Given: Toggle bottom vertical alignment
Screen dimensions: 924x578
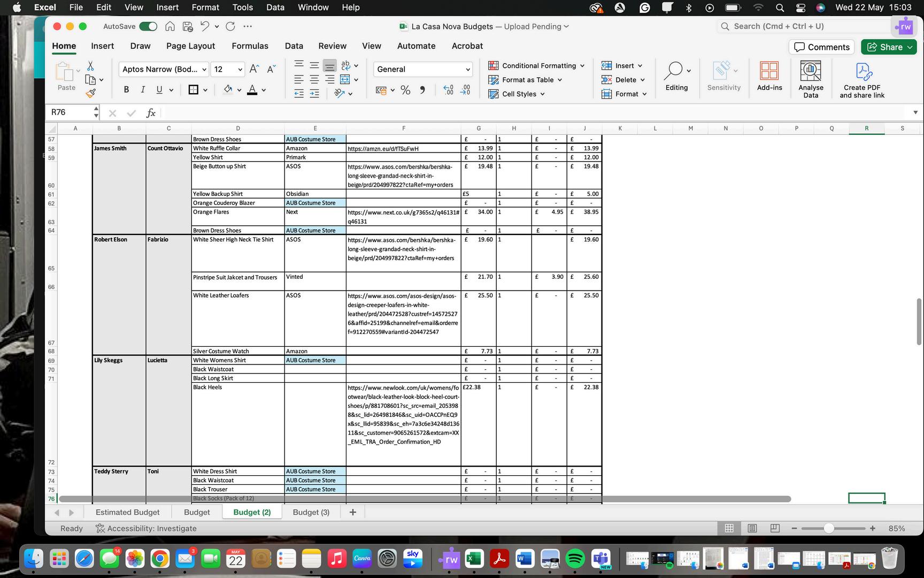Looking at the screenshot, I should pyautogui.click(x=330, y=65).
